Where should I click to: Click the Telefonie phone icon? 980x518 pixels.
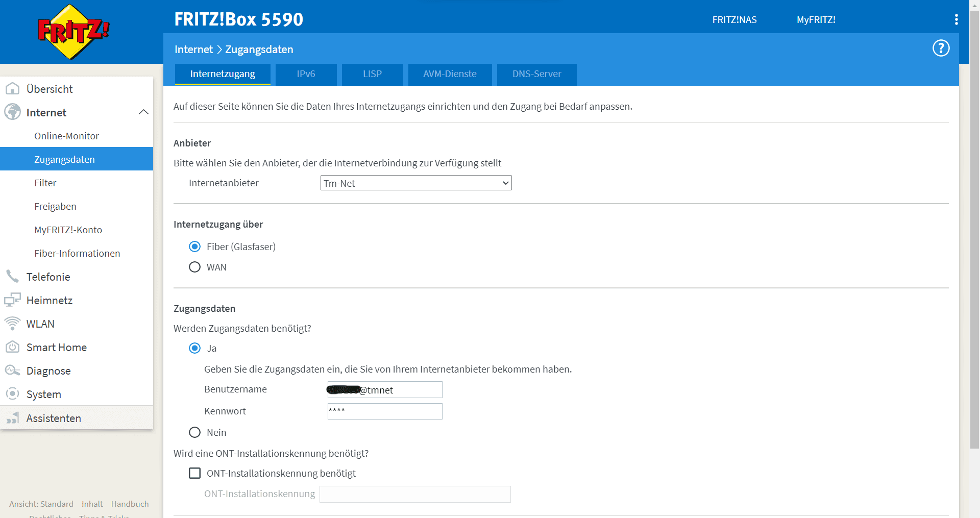pyautogui.click(x=12, y=277)
